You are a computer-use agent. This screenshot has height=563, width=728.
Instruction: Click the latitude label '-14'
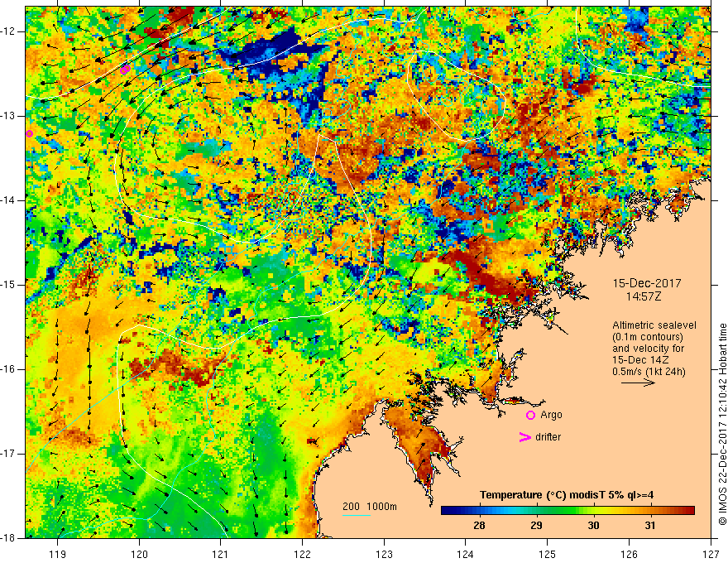(x=8, y=200)
